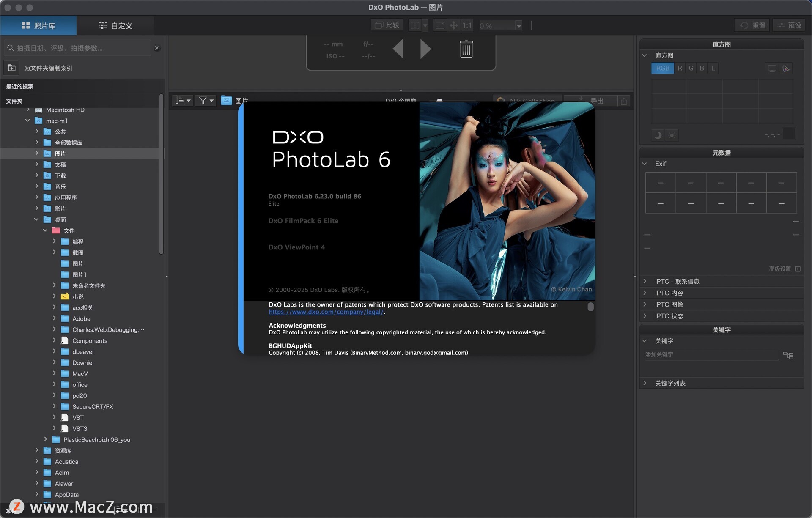Open the filter funnel dropdown

[206, 100]
